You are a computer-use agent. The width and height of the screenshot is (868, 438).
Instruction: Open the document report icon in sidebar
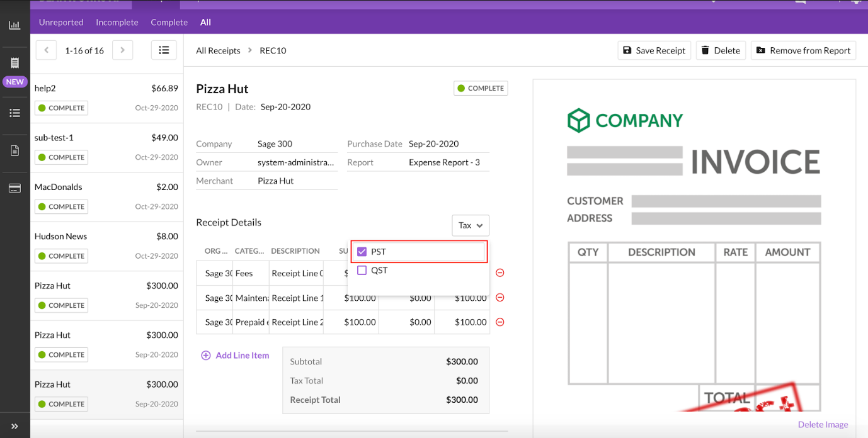[x=14, y=151]
